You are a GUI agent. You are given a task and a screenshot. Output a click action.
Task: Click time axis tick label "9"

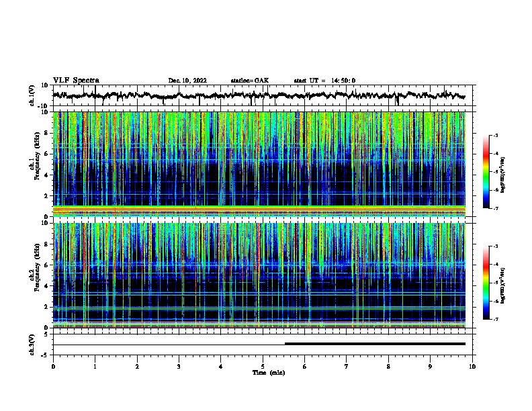(x=430, y=367)
